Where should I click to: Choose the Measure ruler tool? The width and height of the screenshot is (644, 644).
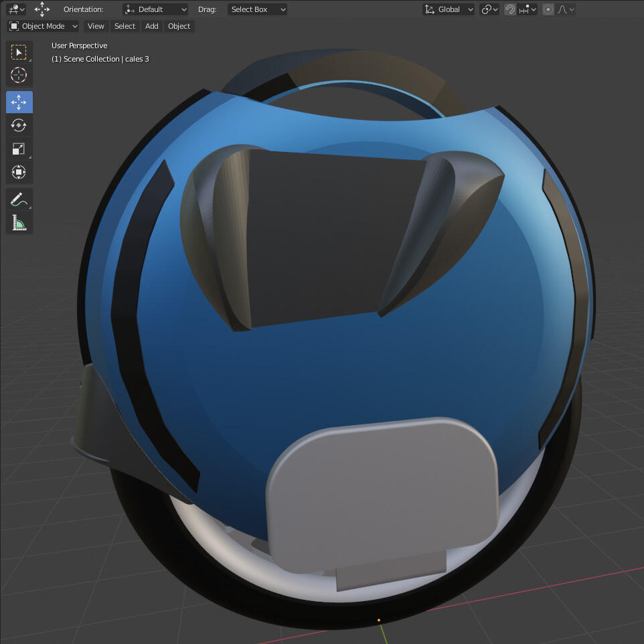19,223
